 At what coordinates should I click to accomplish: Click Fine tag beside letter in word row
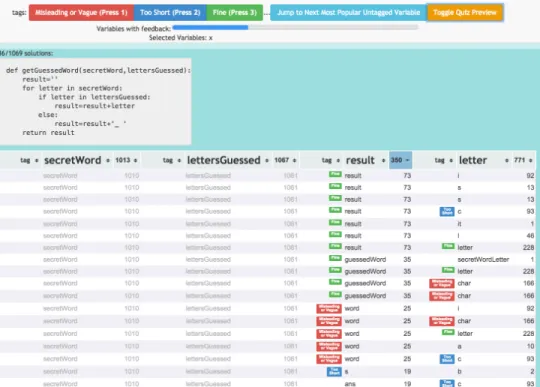448,332
